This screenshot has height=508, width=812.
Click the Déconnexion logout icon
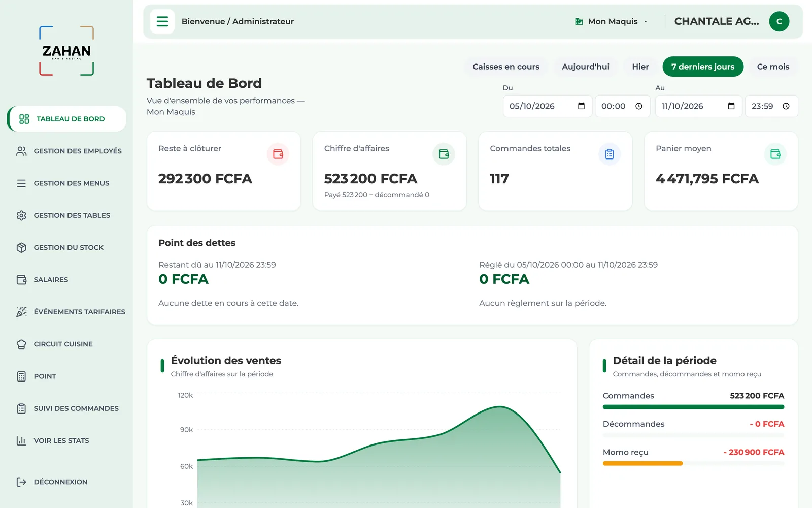(x=21, y=482)
